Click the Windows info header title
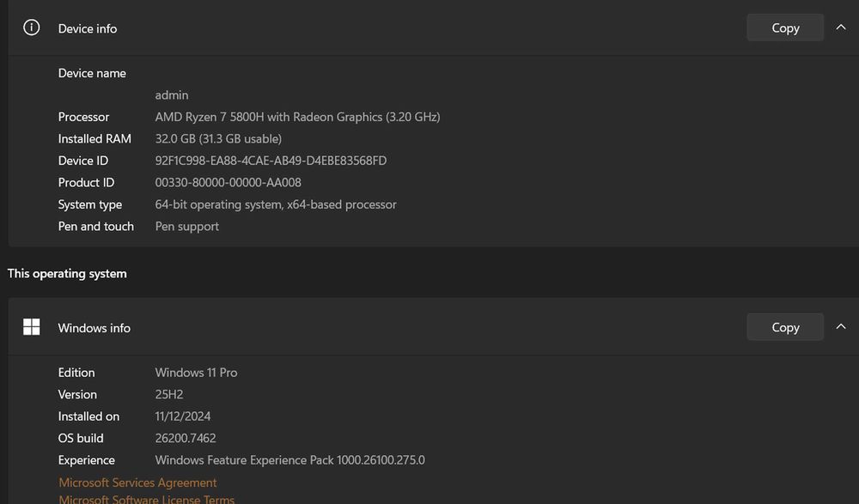 (x=94, y=328)
